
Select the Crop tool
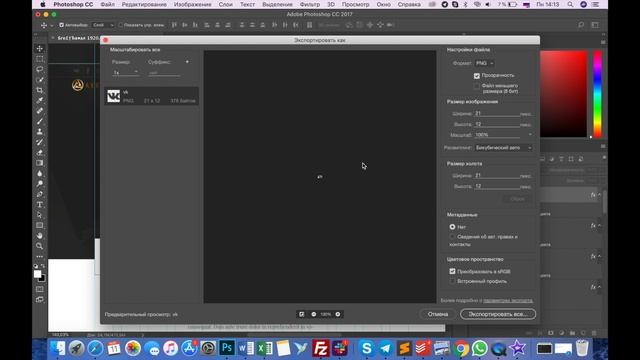pos(40,90)
